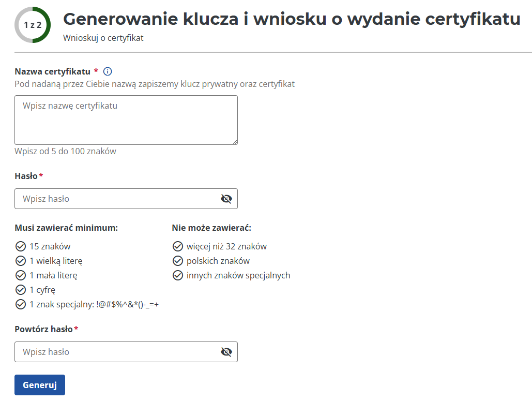Click the checkmark beside "1 wielką literę"
The image size is (532, 401).
point(21,261)
